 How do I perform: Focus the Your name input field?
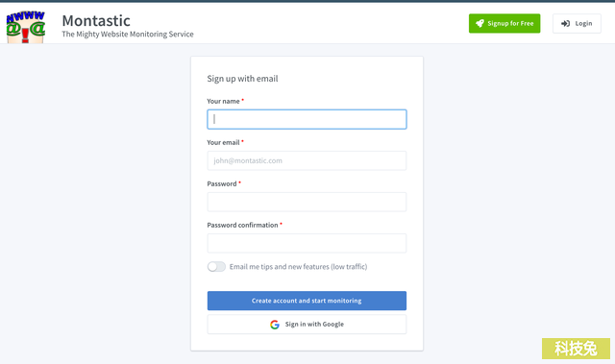(307, 119)
